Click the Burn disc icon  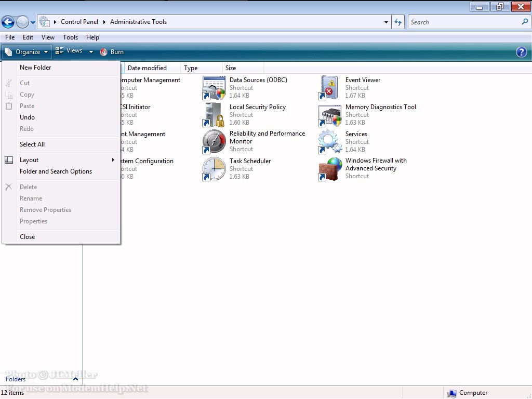pos(103,52)
